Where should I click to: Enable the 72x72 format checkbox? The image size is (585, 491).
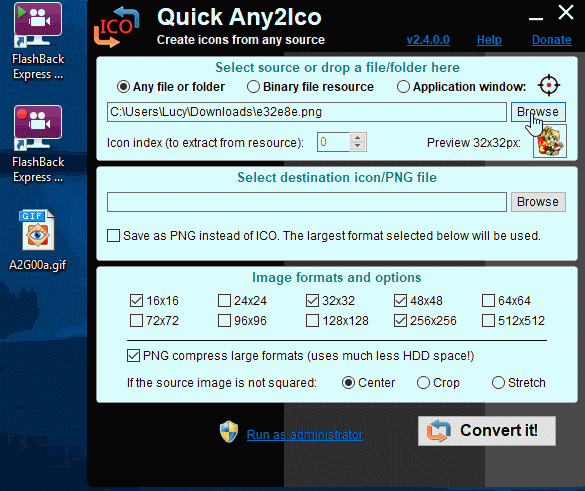137,320
